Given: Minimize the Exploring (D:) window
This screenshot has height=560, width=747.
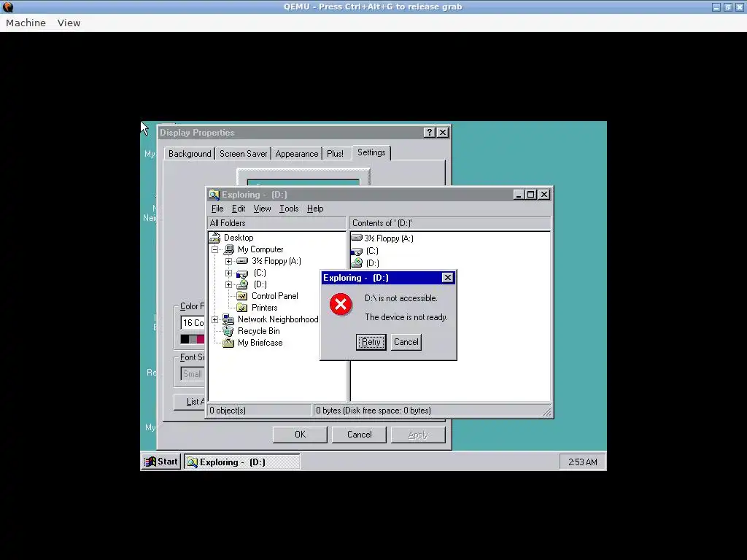Looking at the screenshot, I should pyautogui.click(x=519, y=195).
